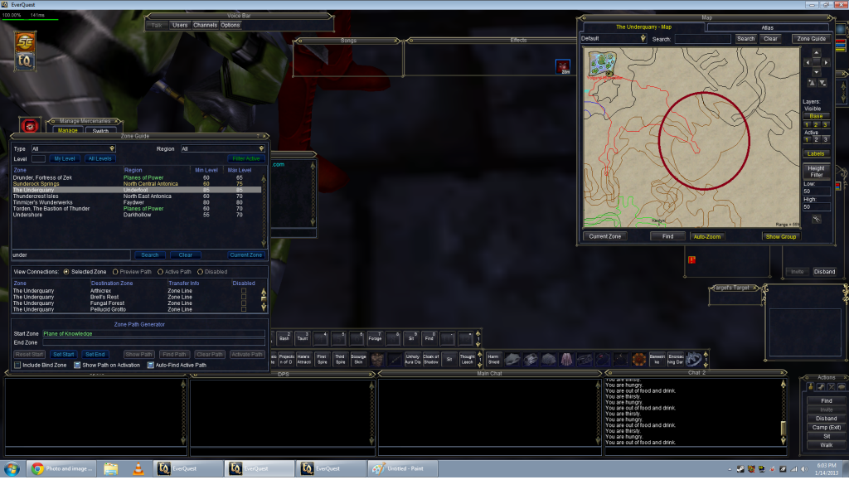Select the Active Path radio button
The height and width of the screenshot is (504, 849).
[160, 272]
